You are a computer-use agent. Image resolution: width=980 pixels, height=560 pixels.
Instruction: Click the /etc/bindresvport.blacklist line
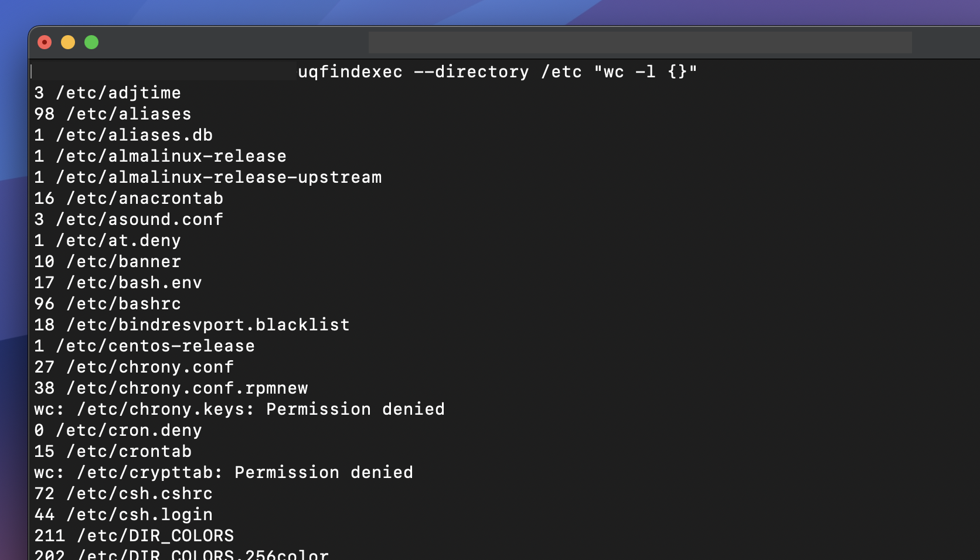point(192,325)
